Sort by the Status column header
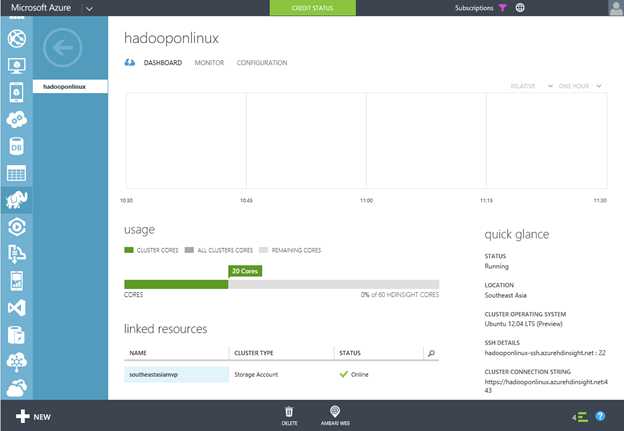 350,353
